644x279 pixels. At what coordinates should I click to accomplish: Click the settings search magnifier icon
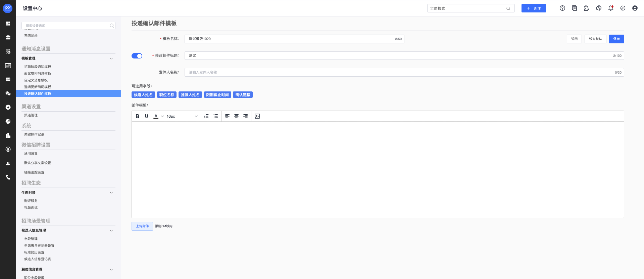tap(112, 26)
